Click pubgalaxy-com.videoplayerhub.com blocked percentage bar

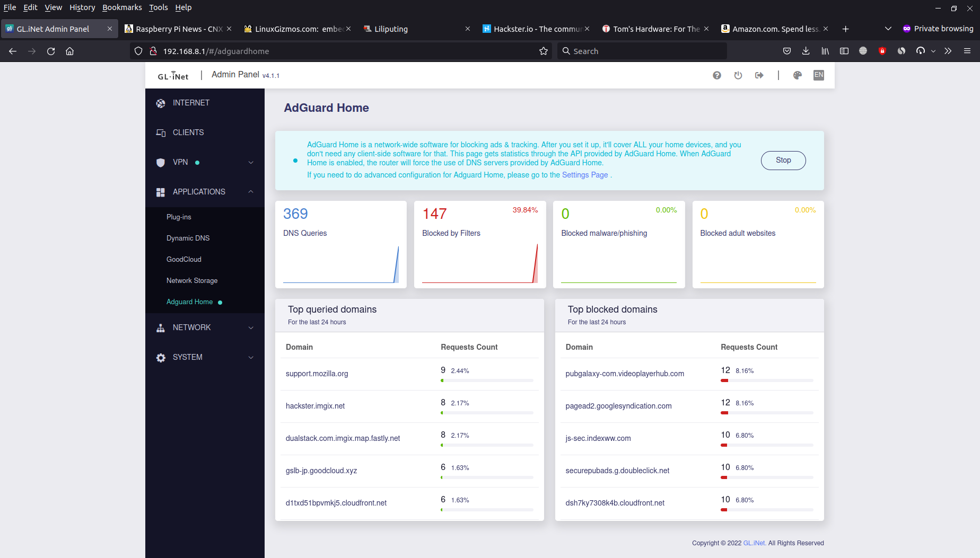767,380
